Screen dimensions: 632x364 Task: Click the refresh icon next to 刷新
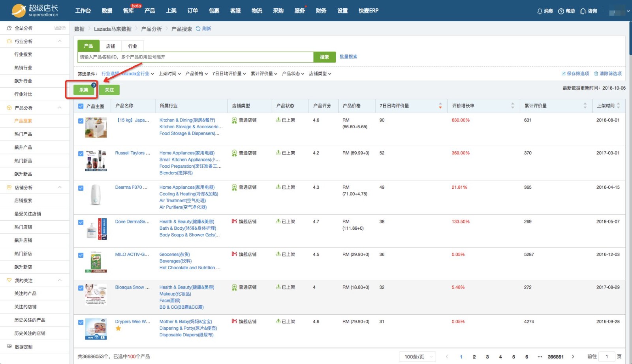click(198, 29)
